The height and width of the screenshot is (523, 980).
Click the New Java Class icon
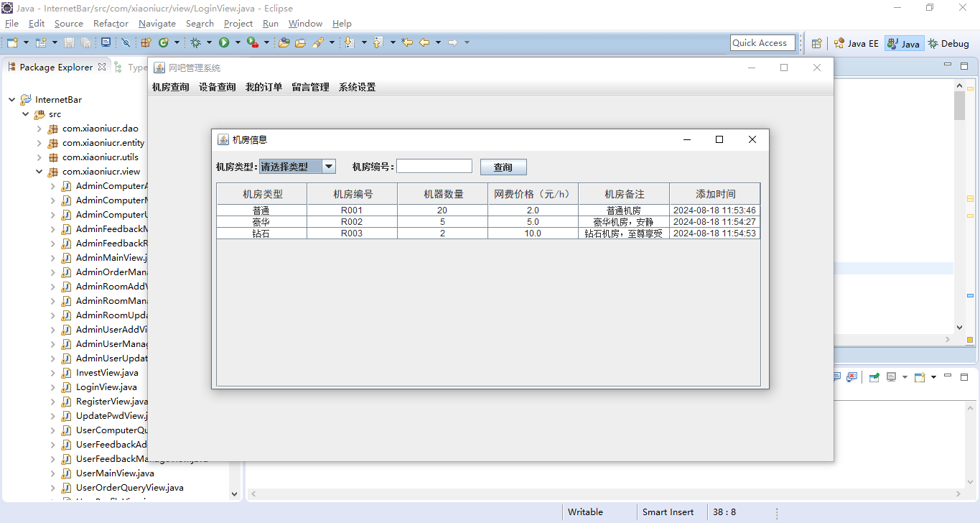[163, 43]
